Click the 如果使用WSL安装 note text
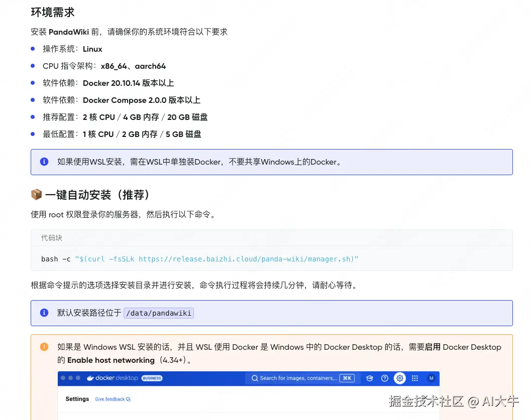531x420 pixels. [200, 162]
